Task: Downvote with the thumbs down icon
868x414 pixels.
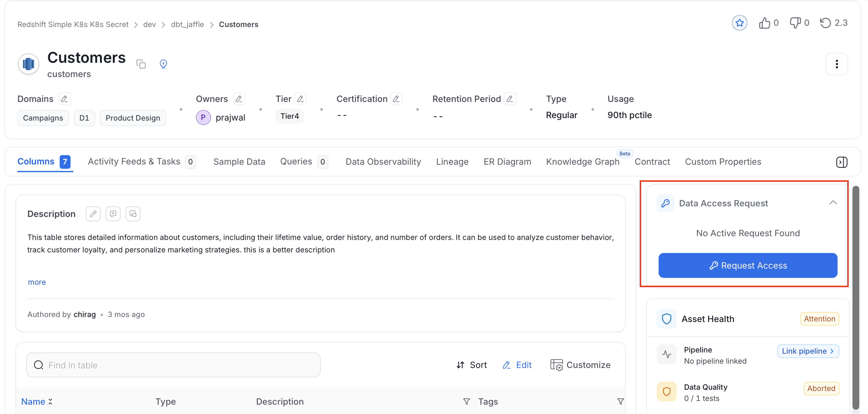Action: [x=796, y=23]
